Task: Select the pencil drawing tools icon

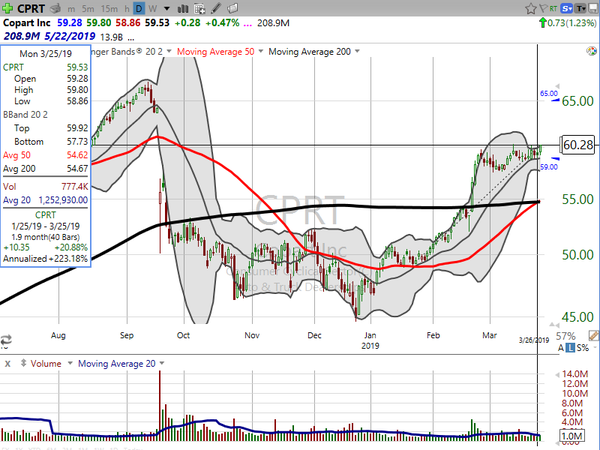Action: pyautogui.click(x=216, y=8)
